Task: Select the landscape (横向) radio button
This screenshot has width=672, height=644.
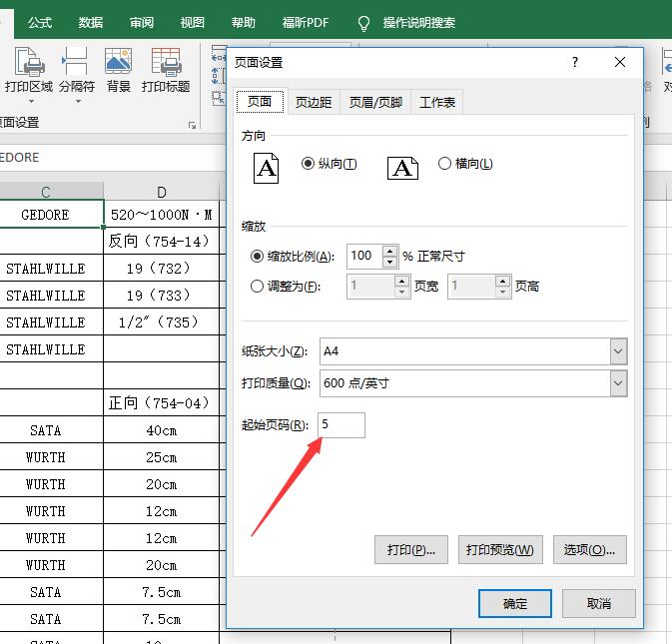Action: click(445, 164)
